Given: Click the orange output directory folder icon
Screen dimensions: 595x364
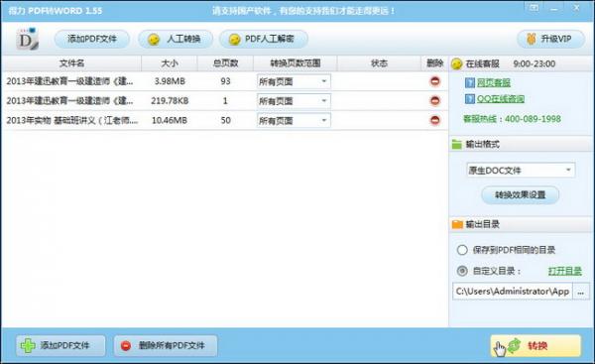Looking at the screenshot, I should 457,224.
